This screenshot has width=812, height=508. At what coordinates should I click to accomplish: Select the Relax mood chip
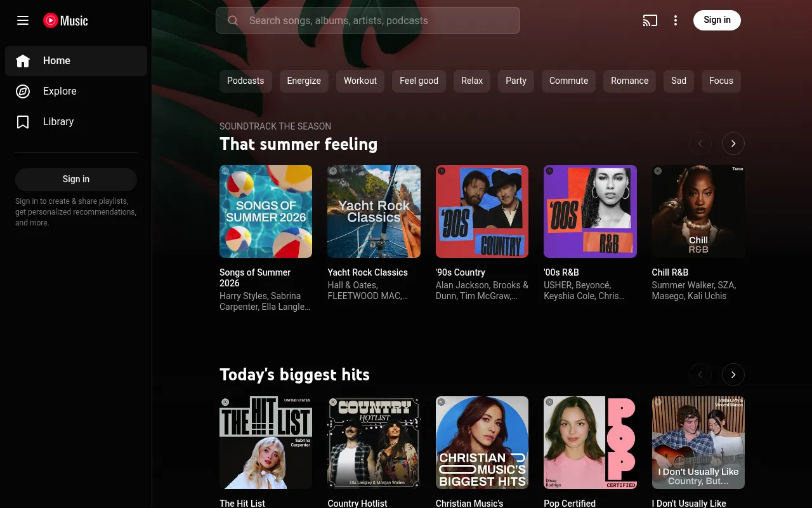click(472, 81)
